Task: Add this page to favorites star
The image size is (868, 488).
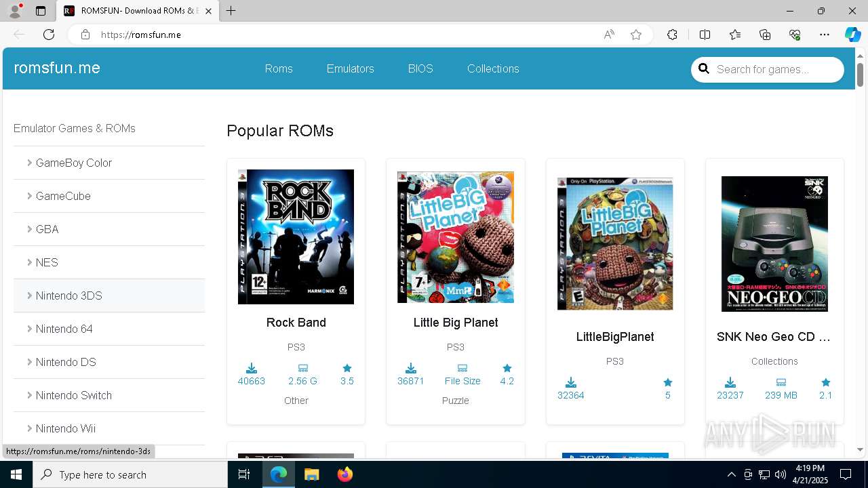Action: point(636,35)
